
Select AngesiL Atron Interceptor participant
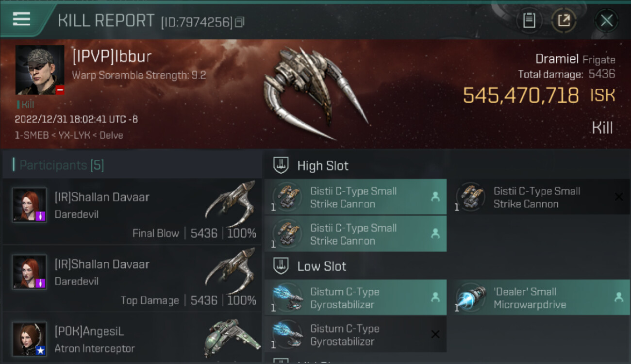click(x=132, y=338)
